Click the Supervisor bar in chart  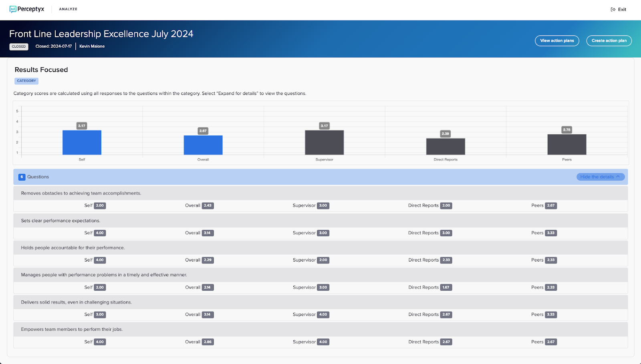(x=325, y=143)
